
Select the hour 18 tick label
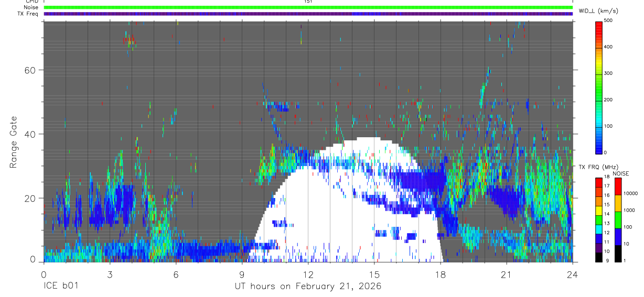tap(440, 275)
